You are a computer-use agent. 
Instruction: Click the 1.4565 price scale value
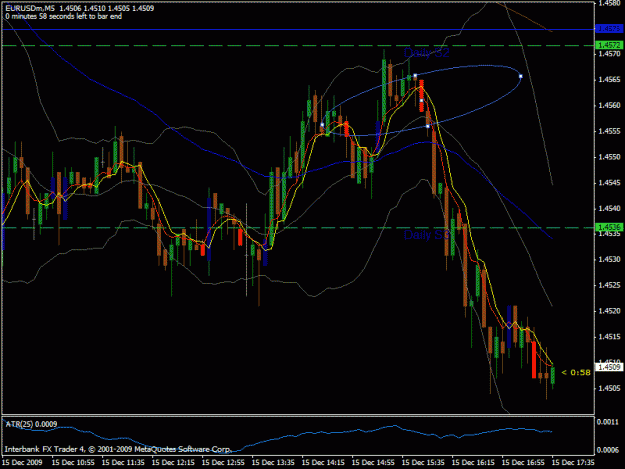[x=610, y=80]
